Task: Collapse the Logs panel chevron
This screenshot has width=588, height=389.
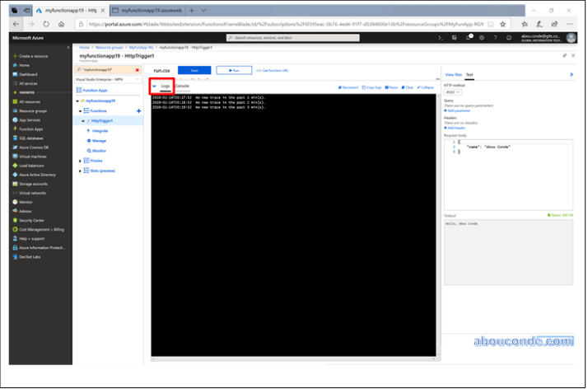Action: click(155, 86)
